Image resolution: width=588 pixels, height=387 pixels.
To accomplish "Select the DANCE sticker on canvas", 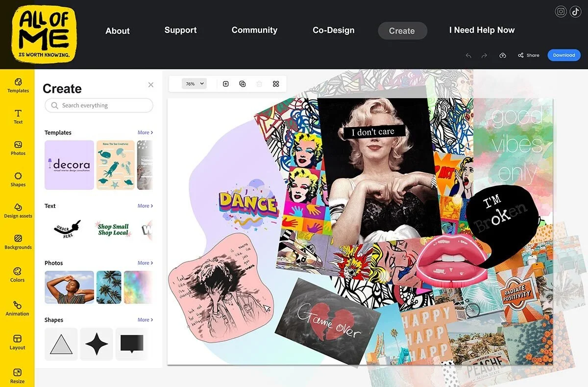I will [248, 205].
